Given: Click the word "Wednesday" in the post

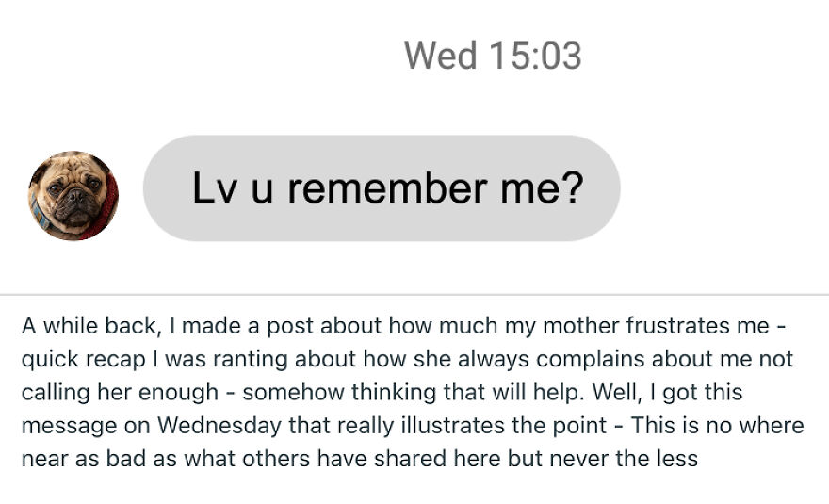Looking at the screenshot, I should 219,425.
